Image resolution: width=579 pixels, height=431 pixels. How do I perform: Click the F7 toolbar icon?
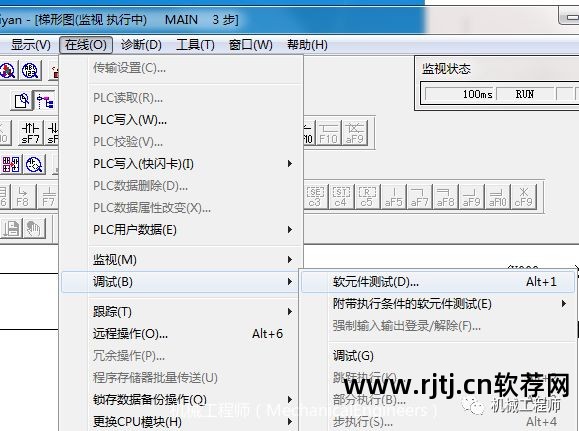(48, 196)
